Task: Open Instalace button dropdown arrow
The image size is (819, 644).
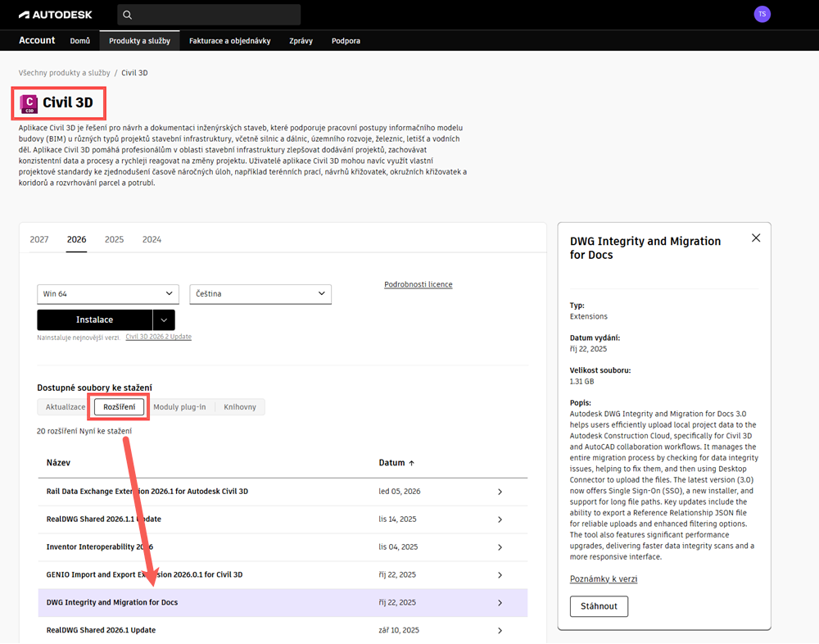Action: click(164, 320)
